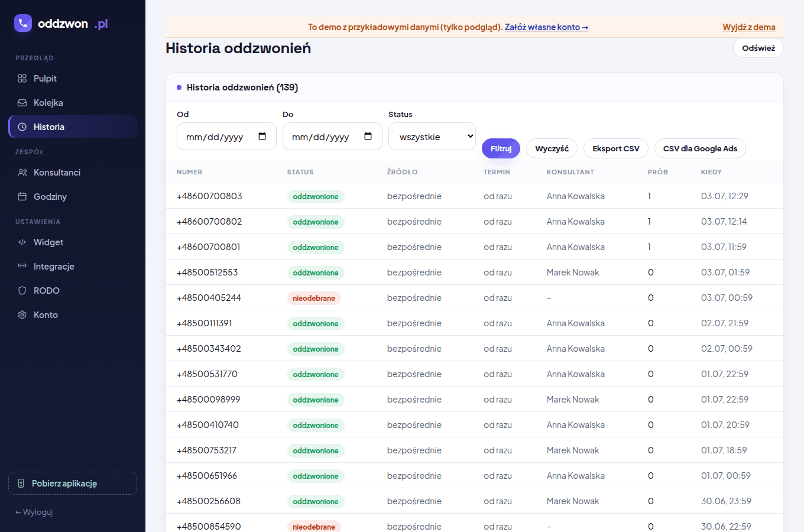Screen dimensions: 804x532
Task: Click the RODO shield icon
Action: (22, 291)
